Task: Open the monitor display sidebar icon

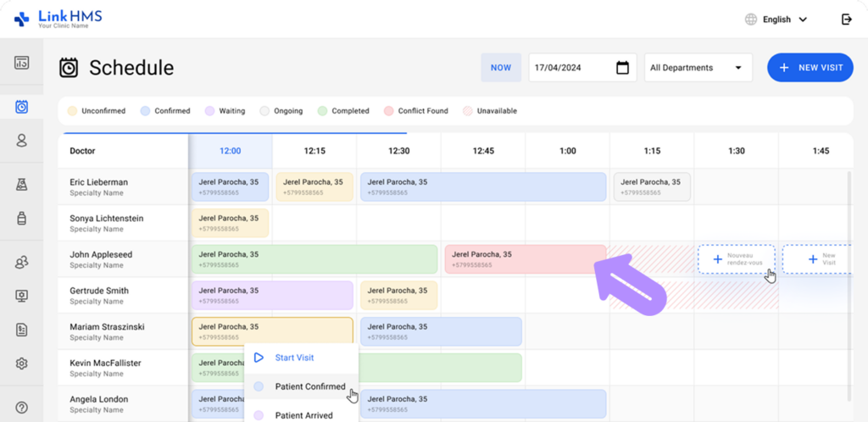Action: tap(21, 296)
